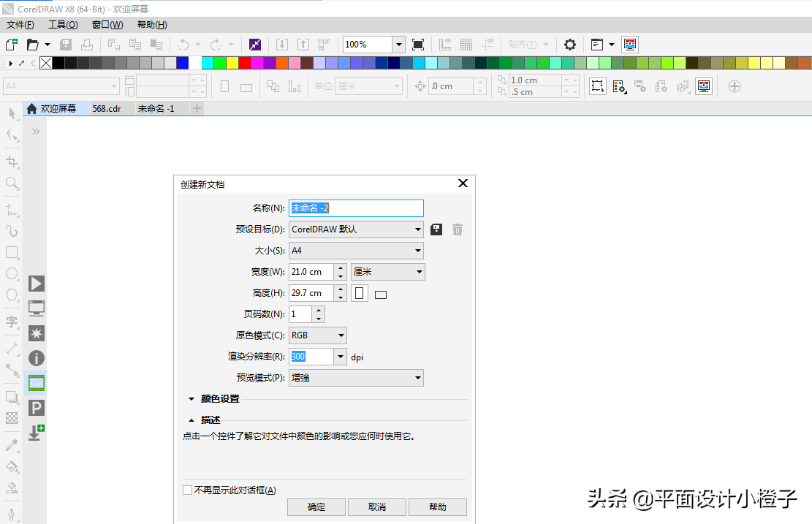Click the Open folder toolbar icon
This screenshot has height=524, width=812.
pos(33,45)
